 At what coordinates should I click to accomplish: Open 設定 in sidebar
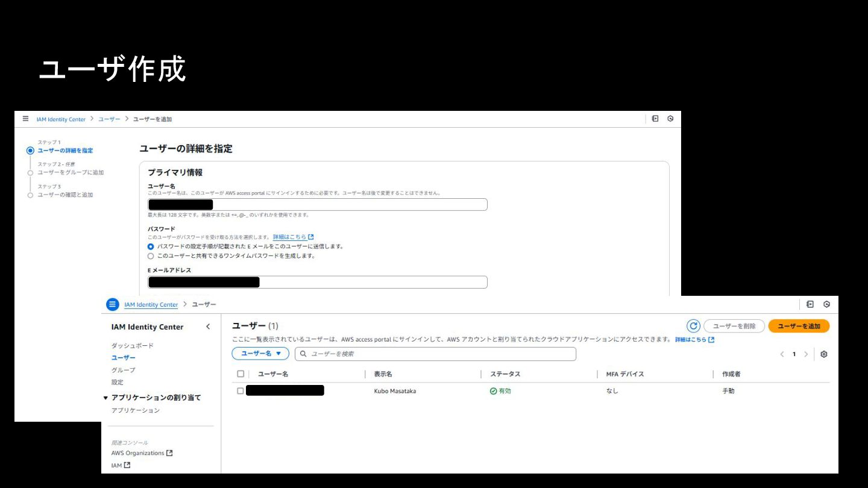[117, 382]
